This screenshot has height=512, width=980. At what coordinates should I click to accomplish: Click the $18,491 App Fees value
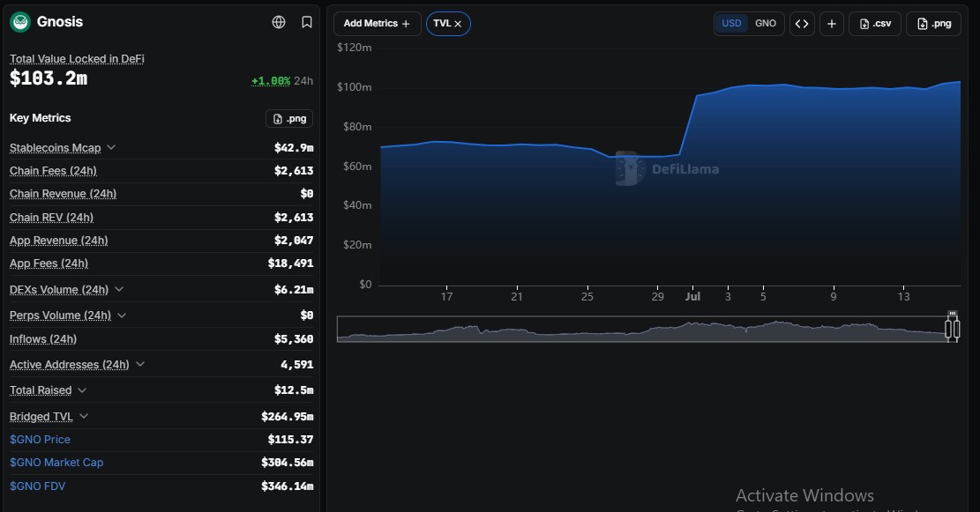click(x=290, y=263)
